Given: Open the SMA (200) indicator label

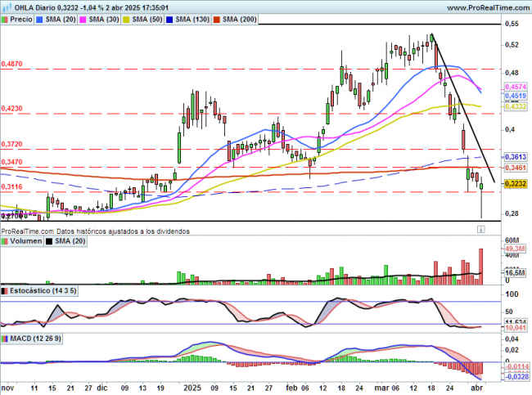Looking at the screenshot, I should pos(240,20).
